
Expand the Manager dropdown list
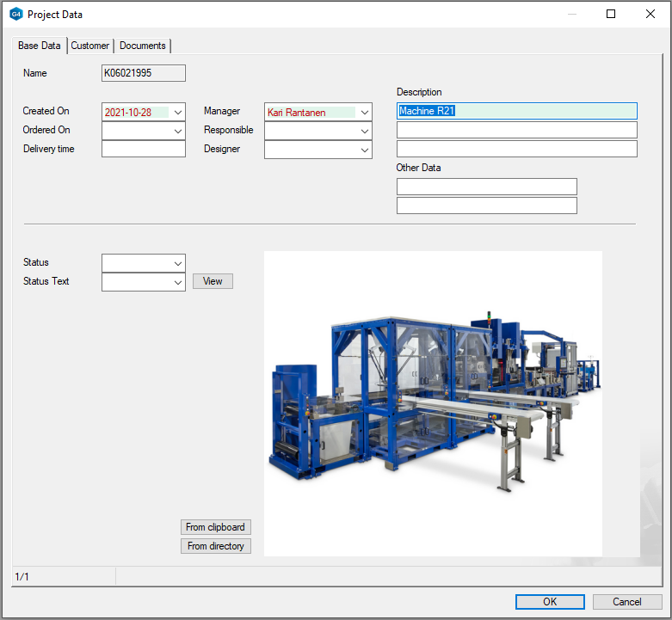[364, 112]
